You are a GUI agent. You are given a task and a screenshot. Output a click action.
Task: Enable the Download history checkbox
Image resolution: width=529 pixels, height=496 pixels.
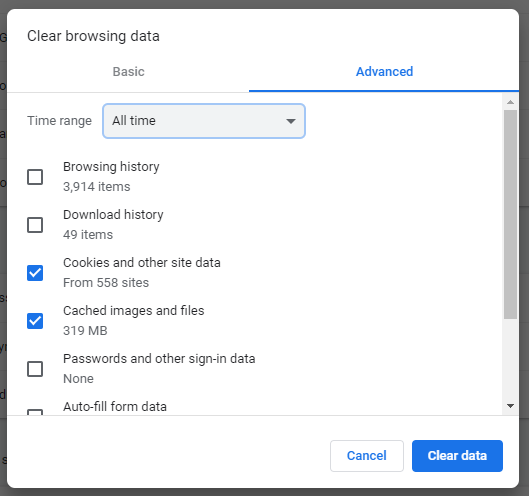coord(35,225)
